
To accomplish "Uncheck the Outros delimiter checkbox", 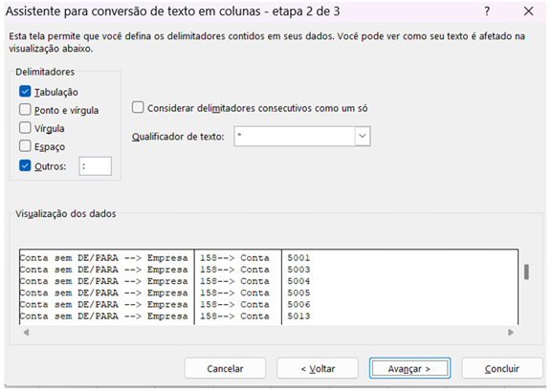I will [25, 165].
